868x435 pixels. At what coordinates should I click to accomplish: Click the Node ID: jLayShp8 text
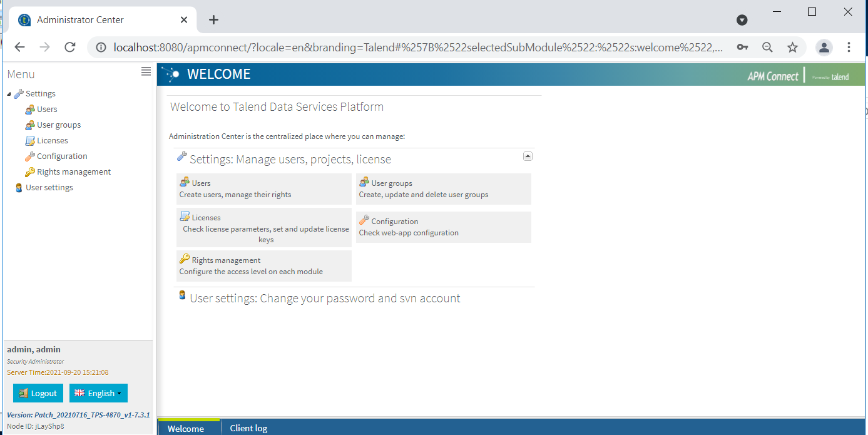(x=36, y=426)
